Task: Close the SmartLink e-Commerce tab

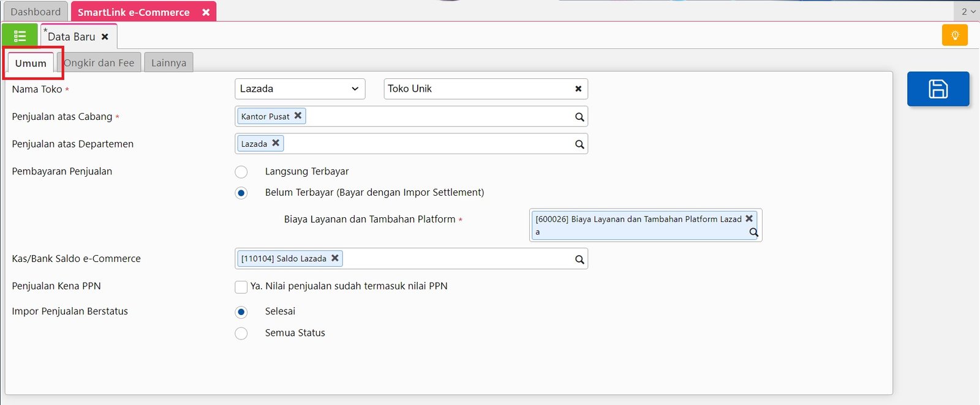Action: (206, 12)
